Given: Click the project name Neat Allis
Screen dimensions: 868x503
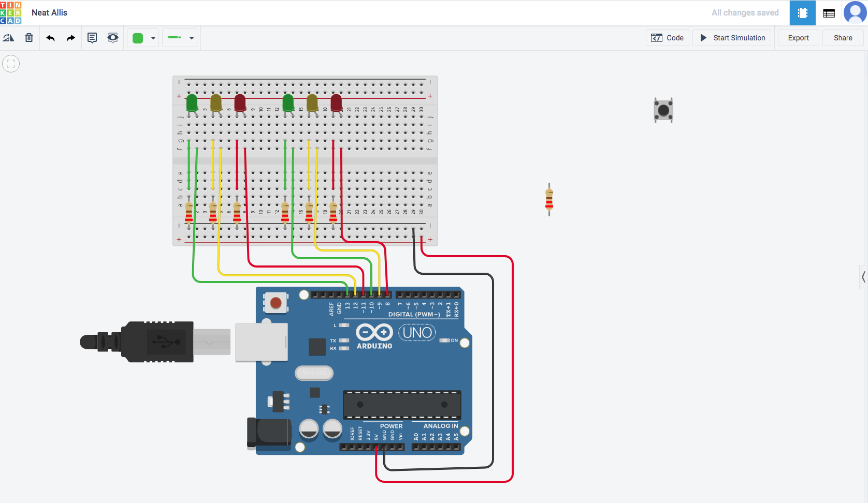Looking at the screenshot, I should pos(49,12).
